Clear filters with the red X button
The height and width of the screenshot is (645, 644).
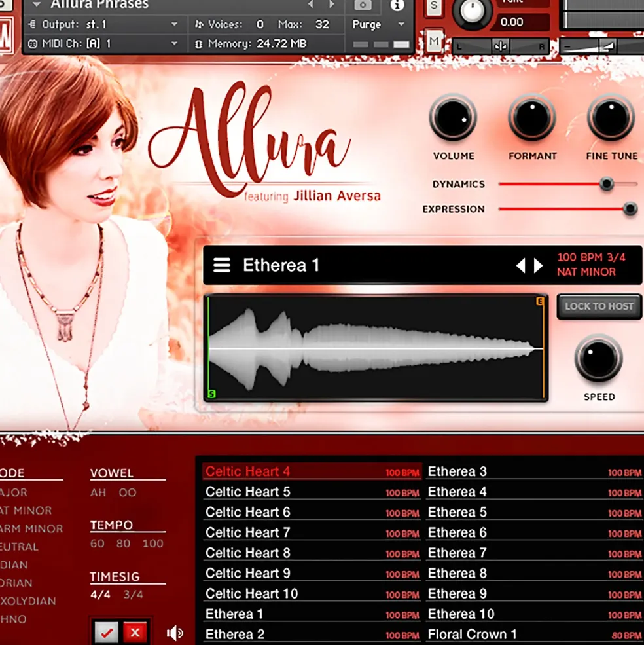click(x=135, y=632)
